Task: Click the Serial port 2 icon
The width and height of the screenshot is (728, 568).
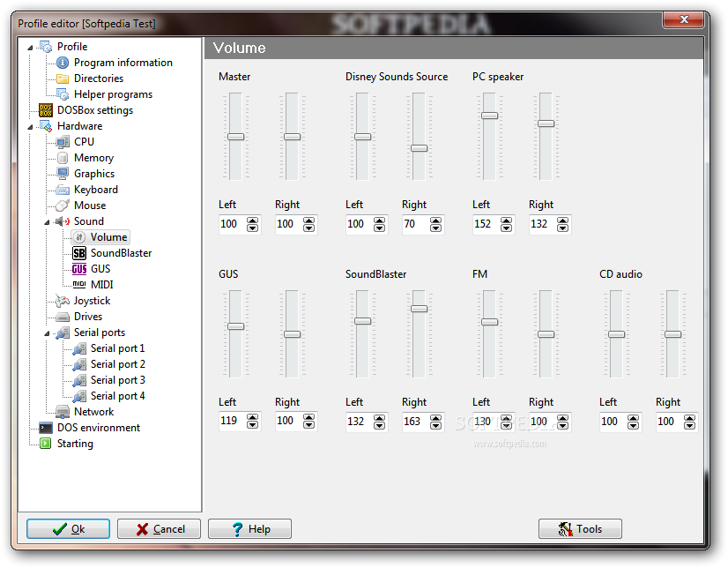Action: 79,364
